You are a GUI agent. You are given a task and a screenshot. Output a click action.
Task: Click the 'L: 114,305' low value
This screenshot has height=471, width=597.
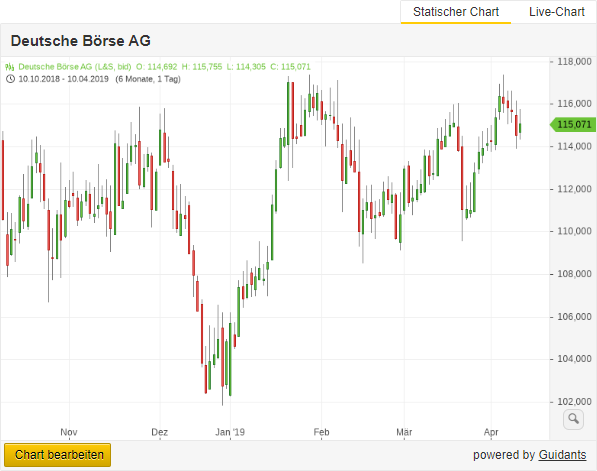point(246,67)
